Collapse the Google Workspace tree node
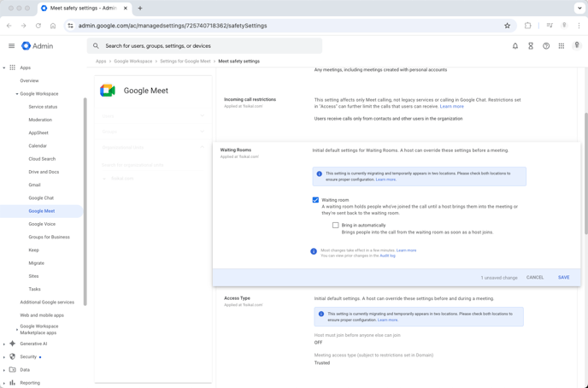This screenshot has height=388, width=588. click(x=17, y=94)
